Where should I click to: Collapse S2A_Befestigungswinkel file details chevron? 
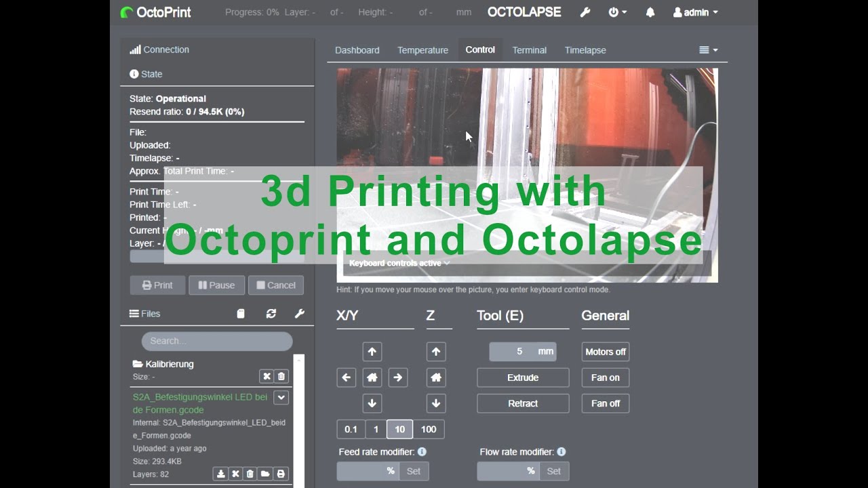pos(281,398)
